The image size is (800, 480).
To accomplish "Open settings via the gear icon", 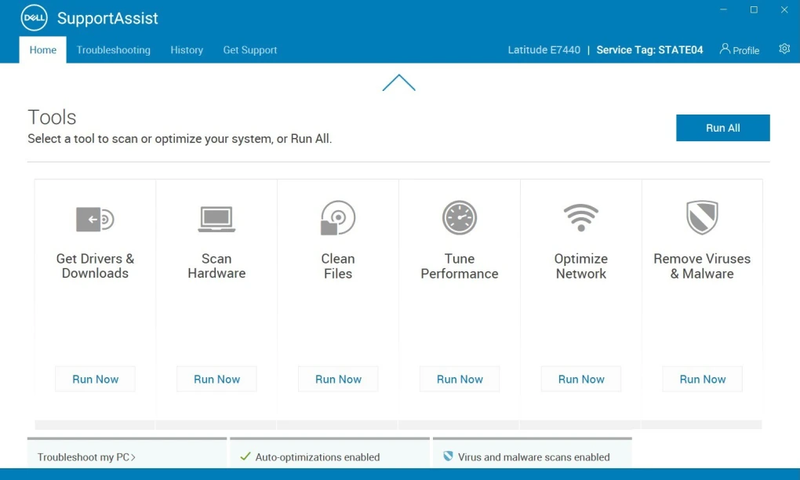I will click(784, 49).
